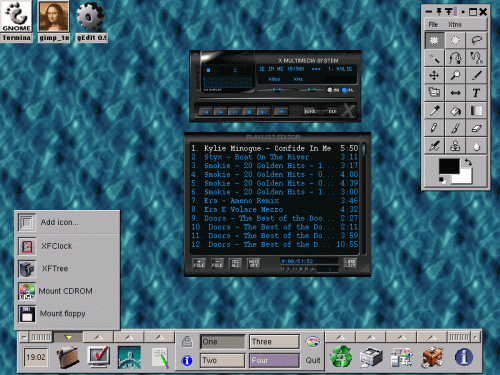Expand the drawer above the printer icon
The width and height of the screenshot is (500, 375).
371,337
